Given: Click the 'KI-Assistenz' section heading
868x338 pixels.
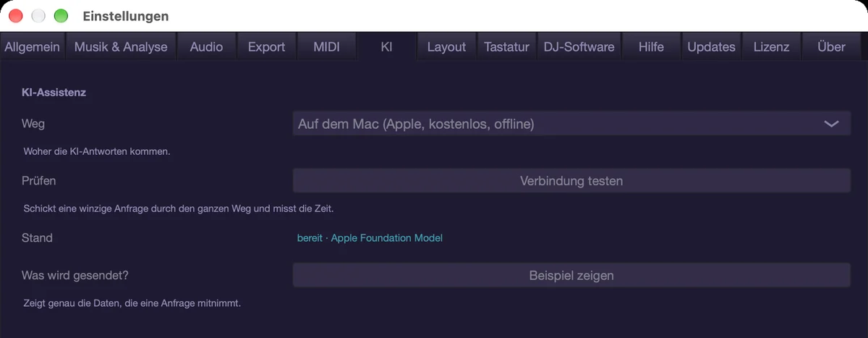Looking at the screenshot, I should (x=54, y=93).
